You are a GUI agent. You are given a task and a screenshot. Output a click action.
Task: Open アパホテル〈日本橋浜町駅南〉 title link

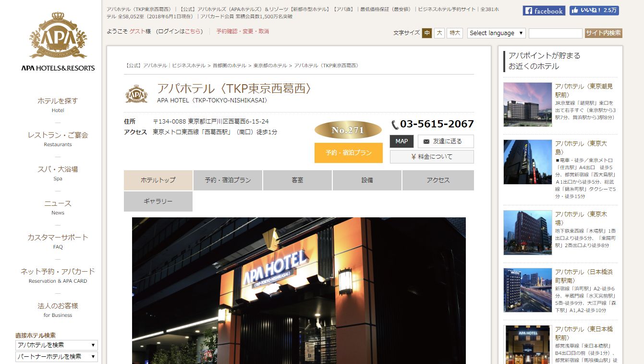pos(584,276)
